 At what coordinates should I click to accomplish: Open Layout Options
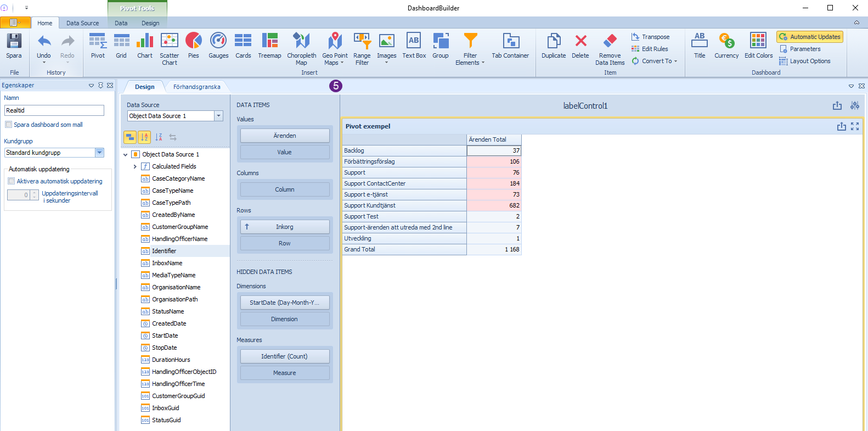tap(805, 61)
